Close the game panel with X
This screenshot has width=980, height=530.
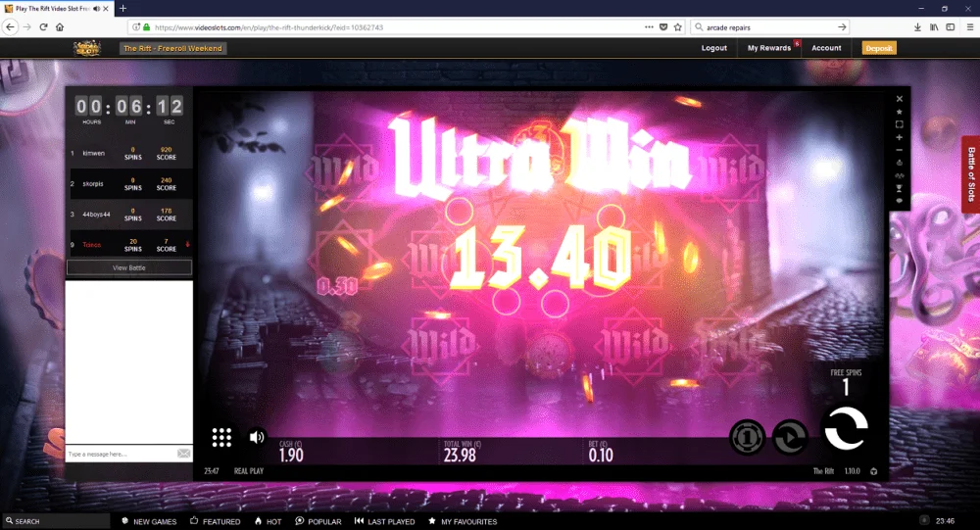[x=900, y=99]
